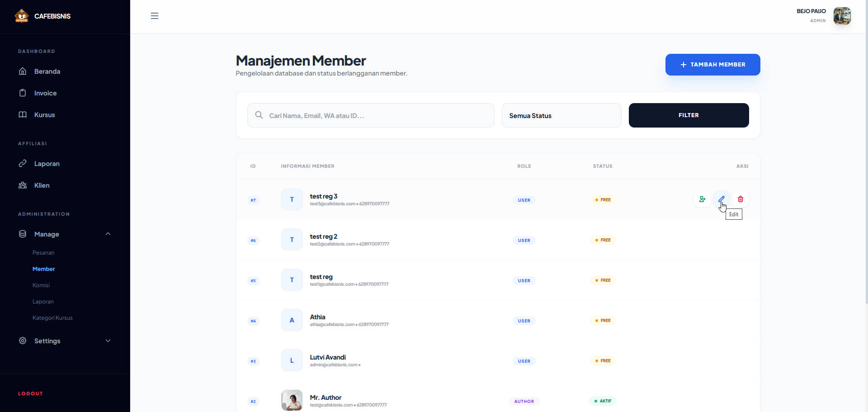Click the hamburger menu icon
868x412 pixels.
point(155,16)
